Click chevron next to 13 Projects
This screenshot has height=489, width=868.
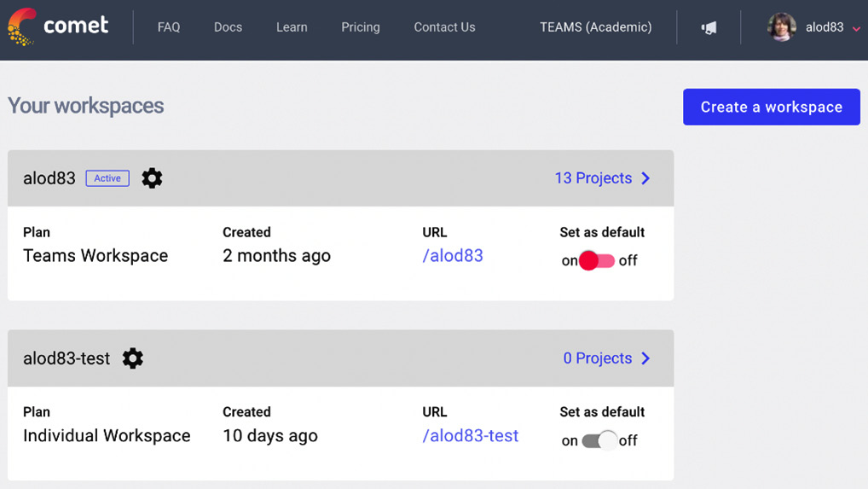coord(645,178)
